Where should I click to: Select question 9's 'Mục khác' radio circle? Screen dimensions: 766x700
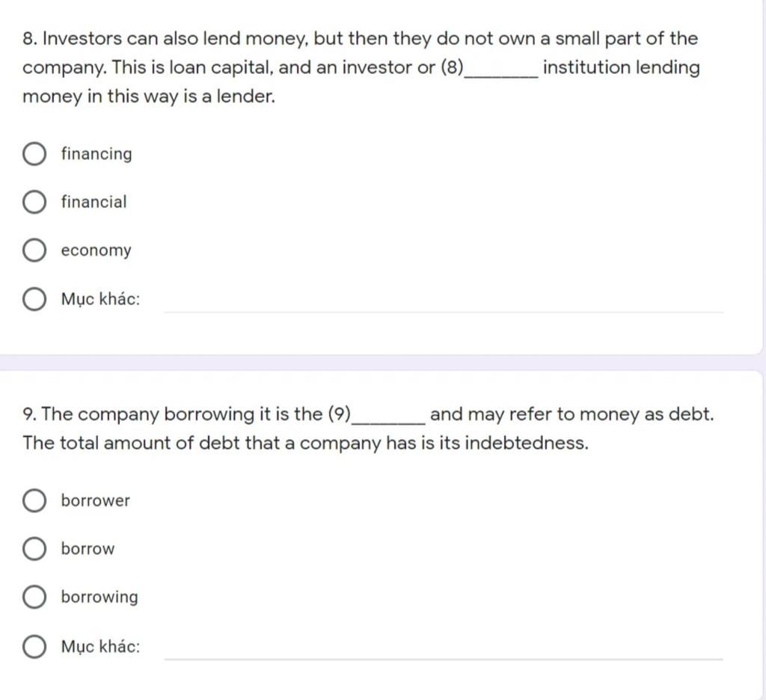34,646
